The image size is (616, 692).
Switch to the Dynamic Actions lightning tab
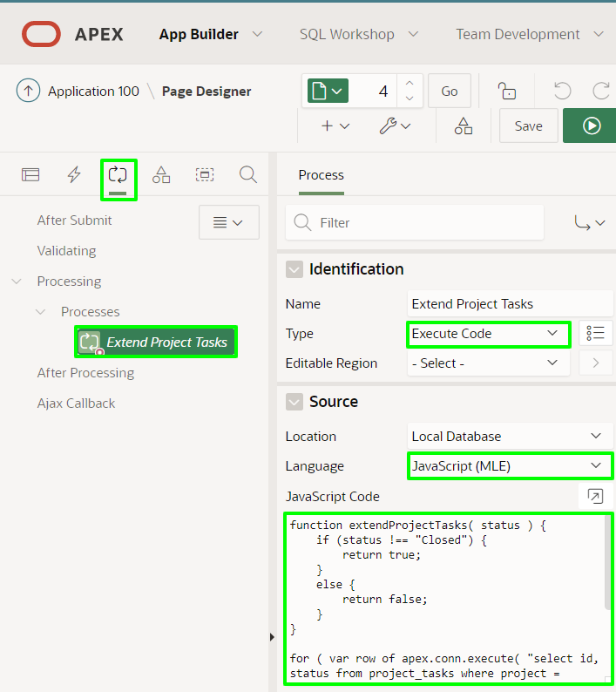(74, 175)
